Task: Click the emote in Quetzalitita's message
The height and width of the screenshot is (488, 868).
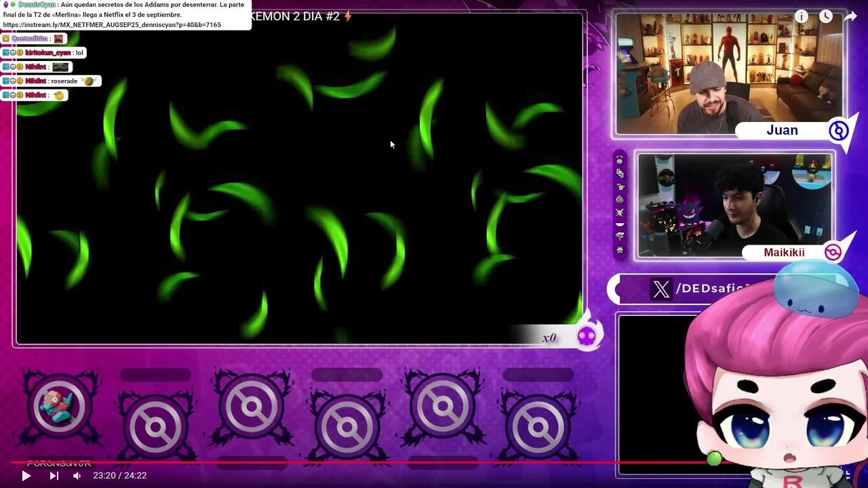Action: click(x=58, y=39)
